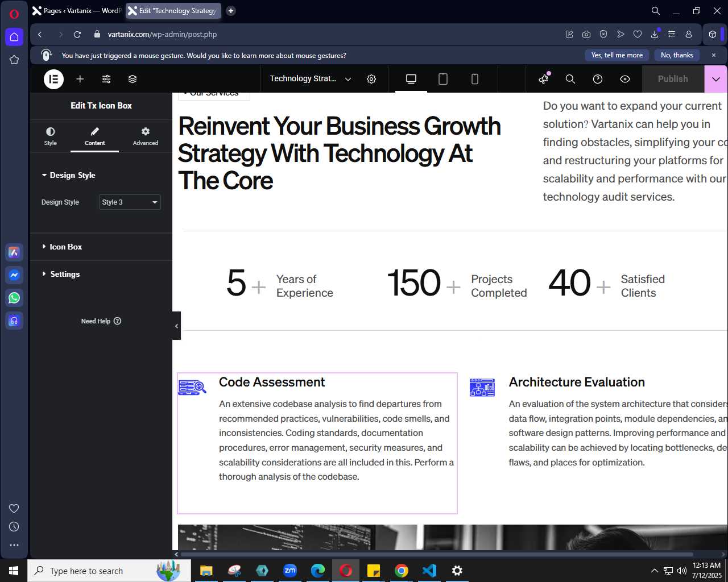Open page settings gear icon
The height and width of the screenshot is (582, 728).
(371, 79)
